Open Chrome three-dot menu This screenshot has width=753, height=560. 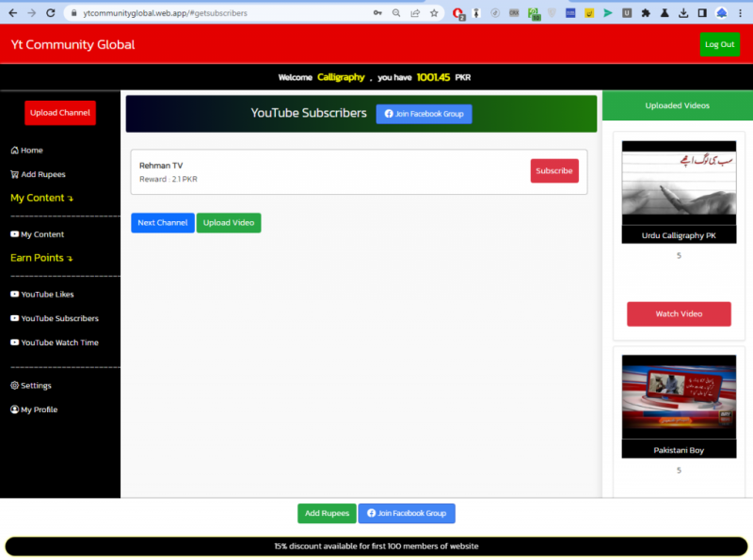tap(742, 13)
